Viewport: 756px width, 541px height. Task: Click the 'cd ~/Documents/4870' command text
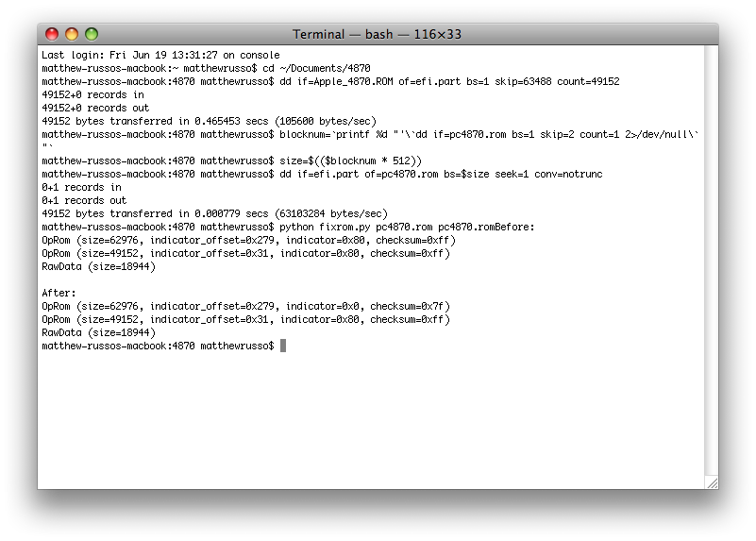pyautogui.click(x=316, y=68)
